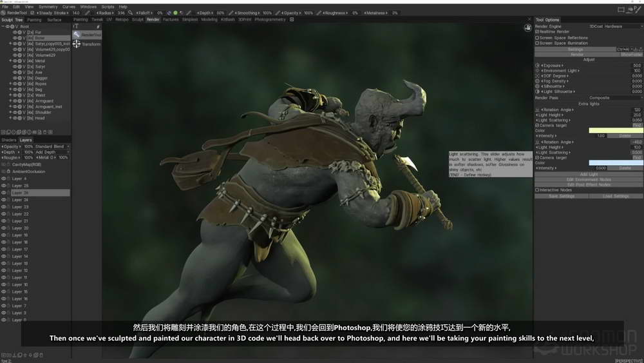Open the Standard Blend mode dropdown
The height and width of the screenshot is (363, 644).
52,146
